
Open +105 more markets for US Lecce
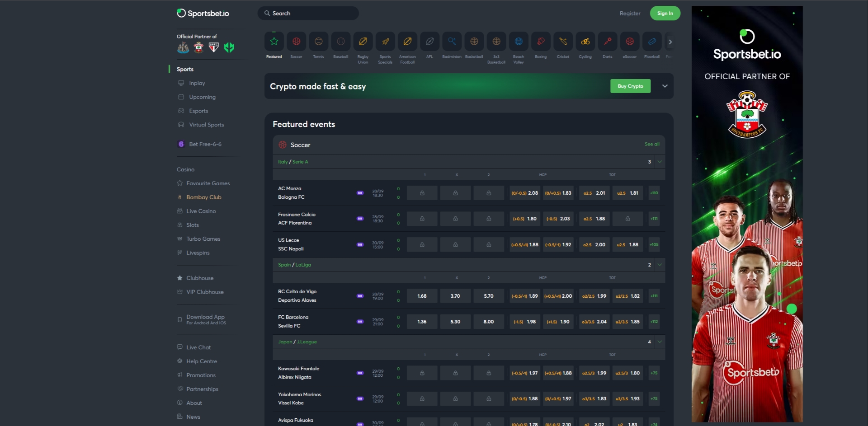point(654,244)
